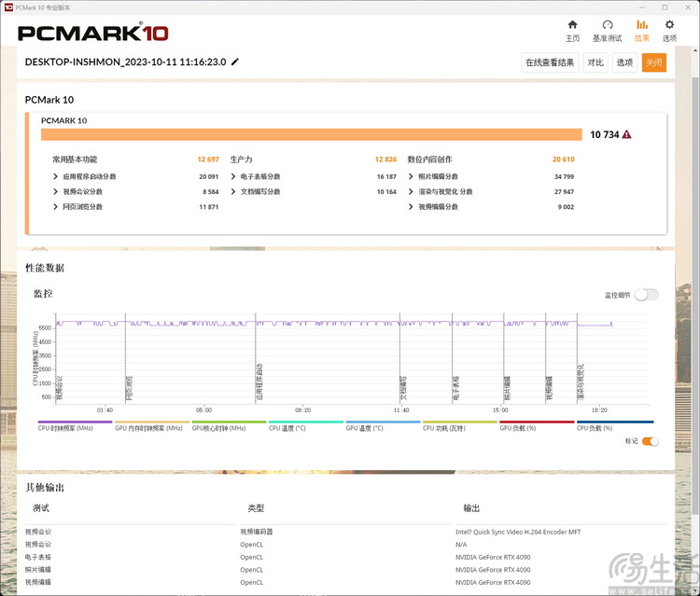The image size is (700, 596).
Task: Click the 测试 column header
Action: pos(41,508)
